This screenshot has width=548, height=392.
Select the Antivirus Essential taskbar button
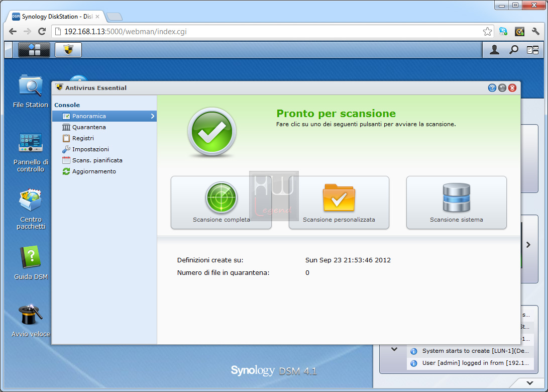coord(68,50)
